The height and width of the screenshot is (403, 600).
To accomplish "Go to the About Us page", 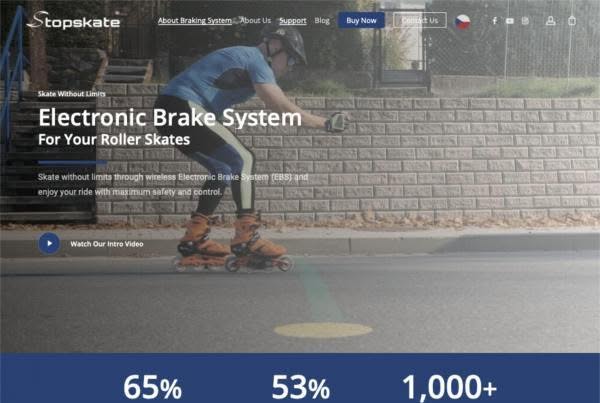I will (x=256, y=21).
